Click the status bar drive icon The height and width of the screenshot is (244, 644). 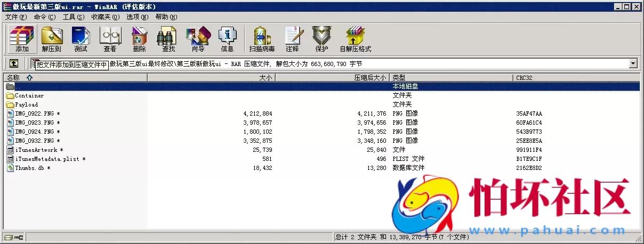(x=9, y=237)
